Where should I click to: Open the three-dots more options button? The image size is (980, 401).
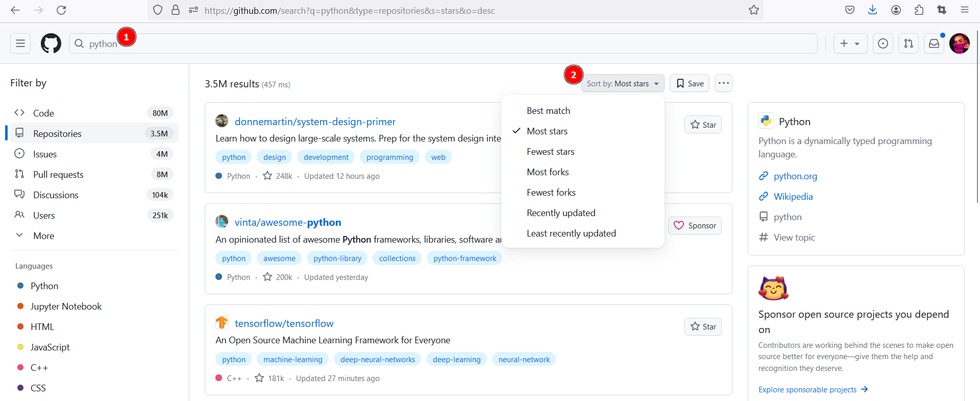click(x=723, y=83)
